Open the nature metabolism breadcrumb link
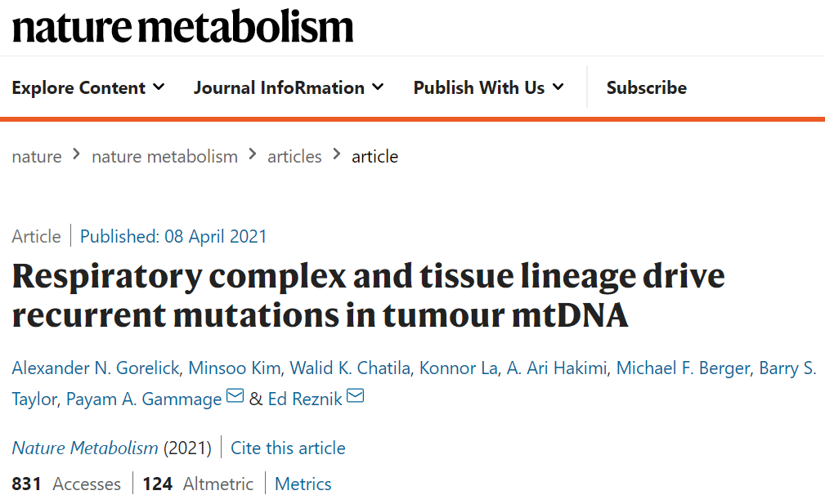 164,157
